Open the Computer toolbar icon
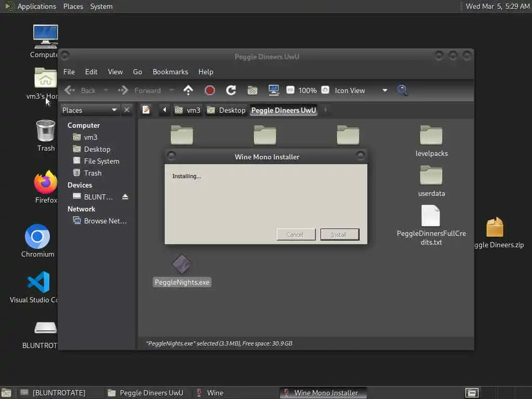The width and height of the screenshot is (532, 399). (x=273, y=90)
